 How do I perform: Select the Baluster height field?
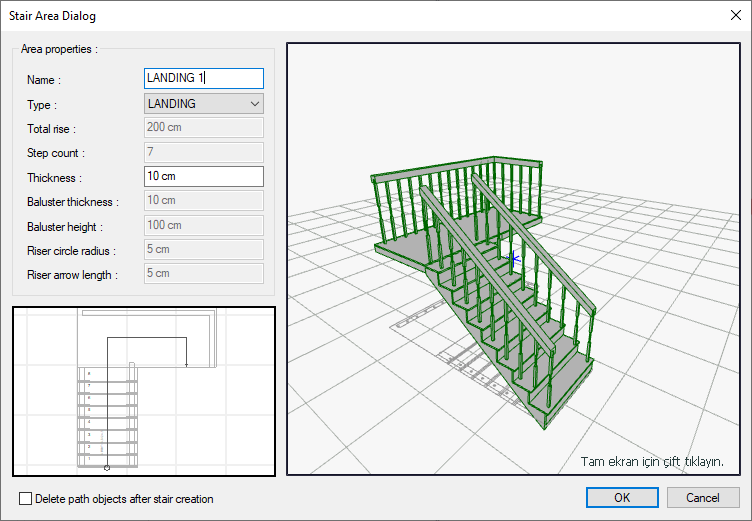point(203,225)
